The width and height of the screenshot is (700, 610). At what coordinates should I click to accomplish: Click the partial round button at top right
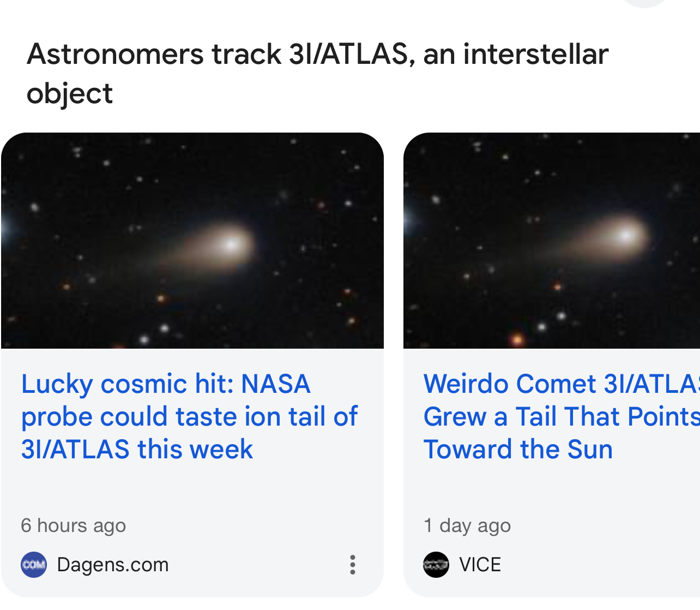point(644,3)
